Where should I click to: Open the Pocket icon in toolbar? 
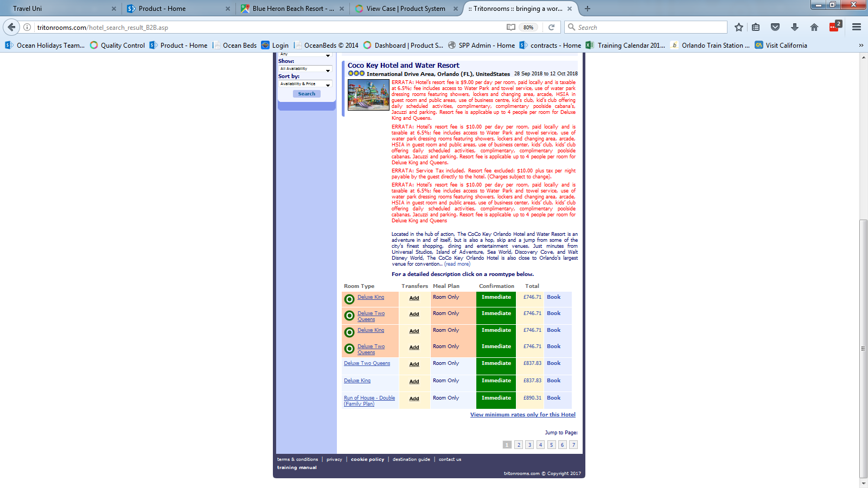(775, 27)
